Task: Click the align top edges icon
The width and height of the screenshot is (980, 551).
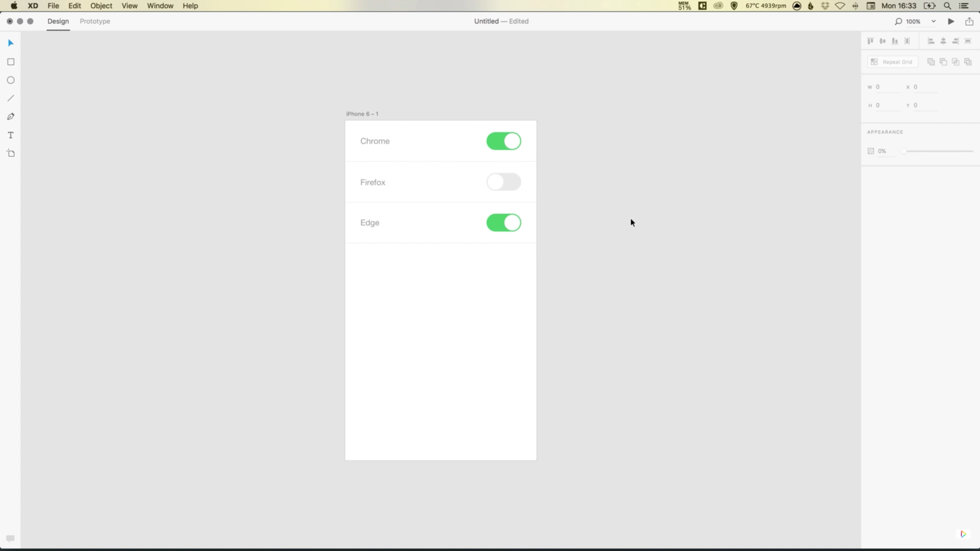Action: pos(869,41)
